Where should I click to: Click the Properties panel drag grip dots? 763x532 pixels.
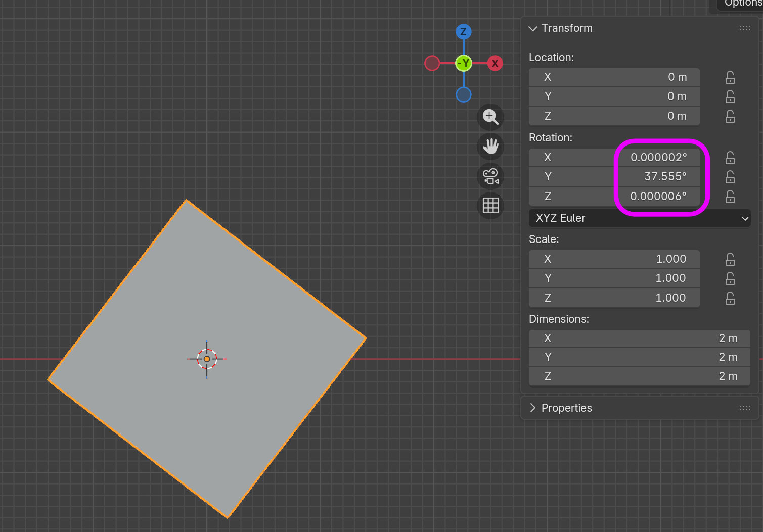(745, 408)
